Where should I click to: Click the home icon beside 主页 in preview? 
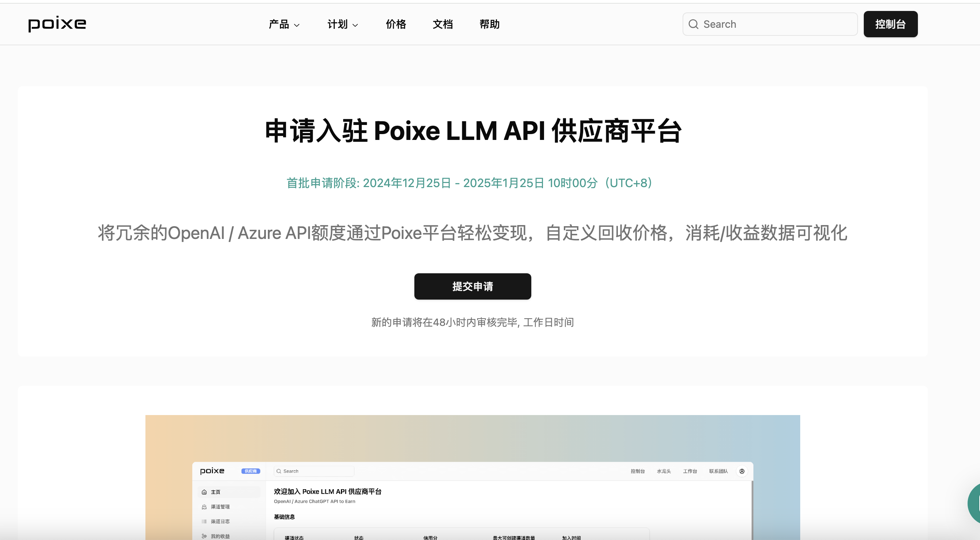click(x=204, y=492)
